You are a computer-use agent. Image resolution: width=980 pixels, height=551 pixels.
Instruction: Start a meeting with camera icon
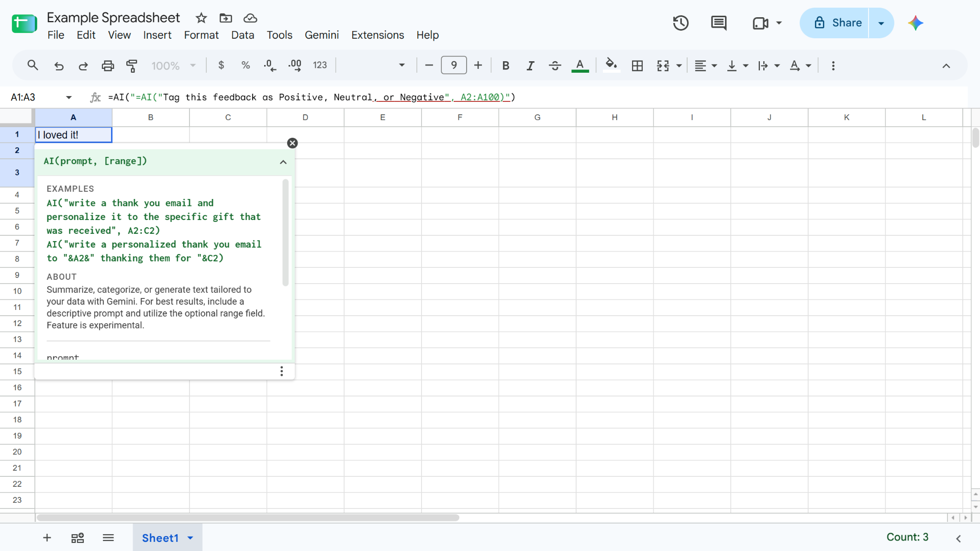(x=760, y=23)
